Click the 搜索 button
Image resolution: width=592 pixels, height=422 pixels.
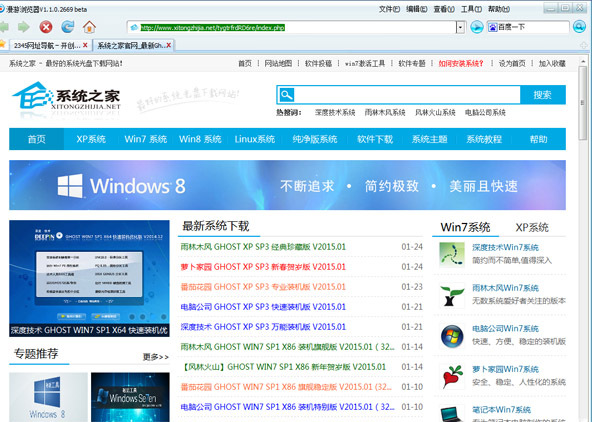(x=543, y=94)
